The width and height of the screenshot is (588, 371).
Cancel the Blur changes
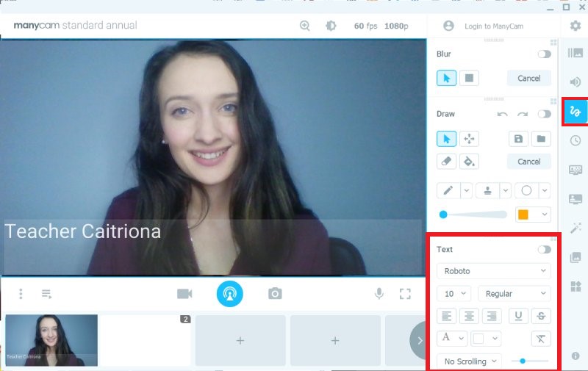click(x=528, y=78)
